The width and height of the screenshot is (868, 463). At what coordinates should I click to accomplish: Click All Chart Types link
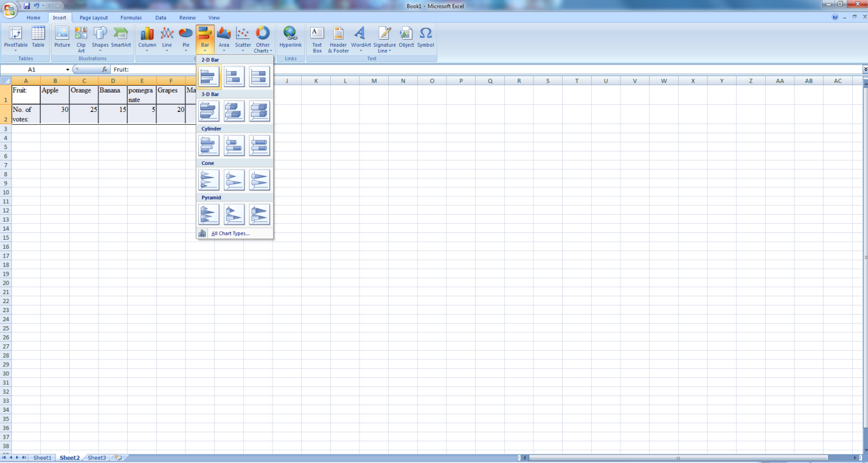[230, 234]
